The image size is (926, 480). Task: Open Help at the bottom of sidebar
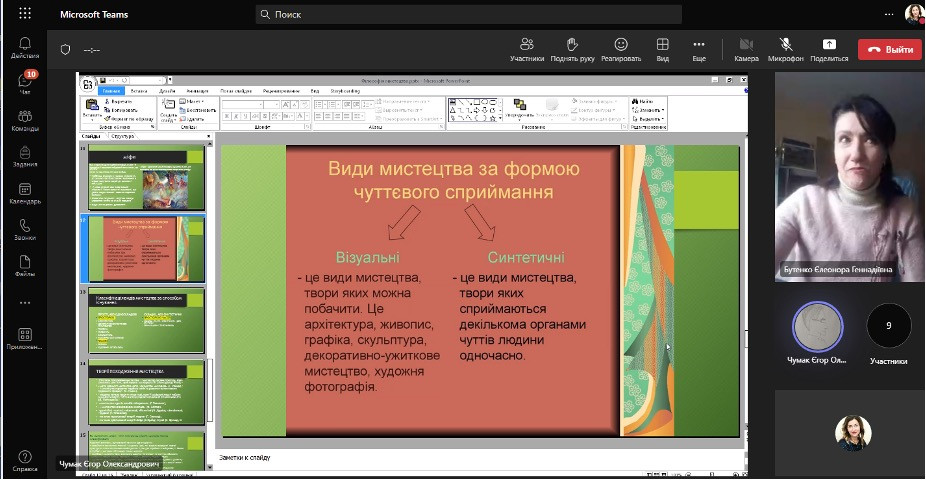24,460
